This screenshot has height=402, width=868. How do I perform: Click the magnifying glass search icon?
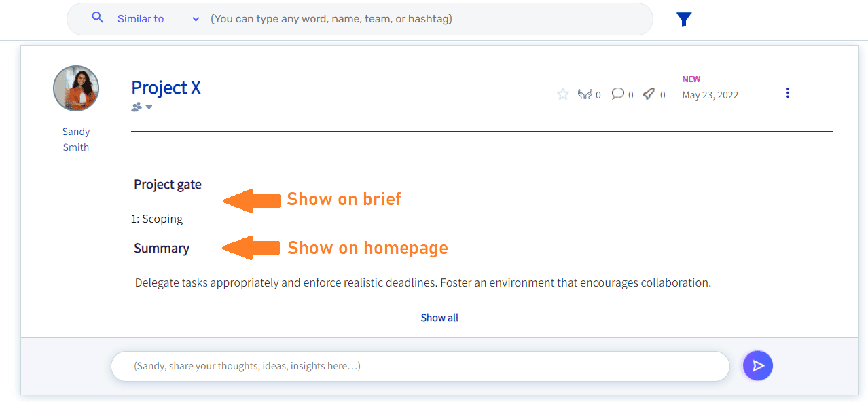pos(98,18)
